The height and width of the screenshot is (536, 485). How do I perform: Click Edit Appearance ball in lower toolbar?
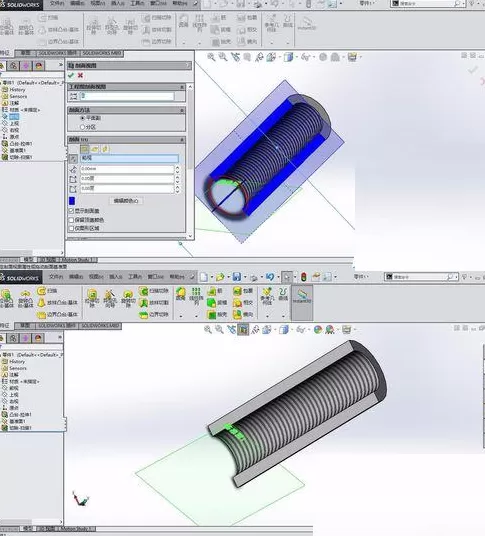pyautogui.click(x=318, y=330)
